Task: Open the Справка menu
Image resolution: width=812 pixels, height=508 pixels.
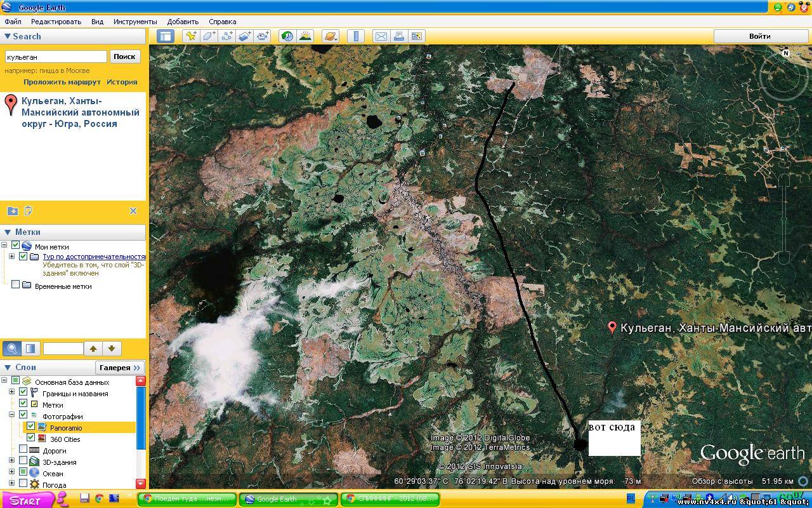Action: (222, 22)
